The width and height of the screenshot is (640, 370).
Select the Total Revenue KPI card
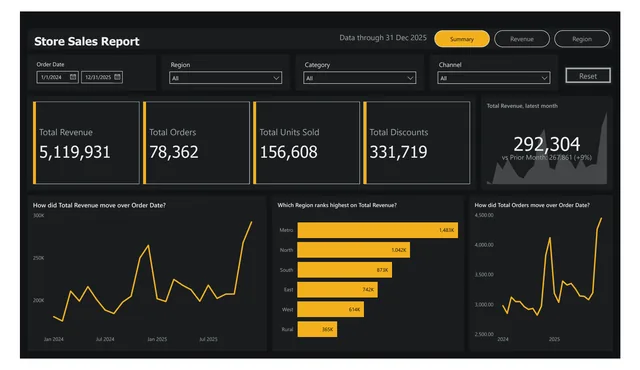(86, 143)
